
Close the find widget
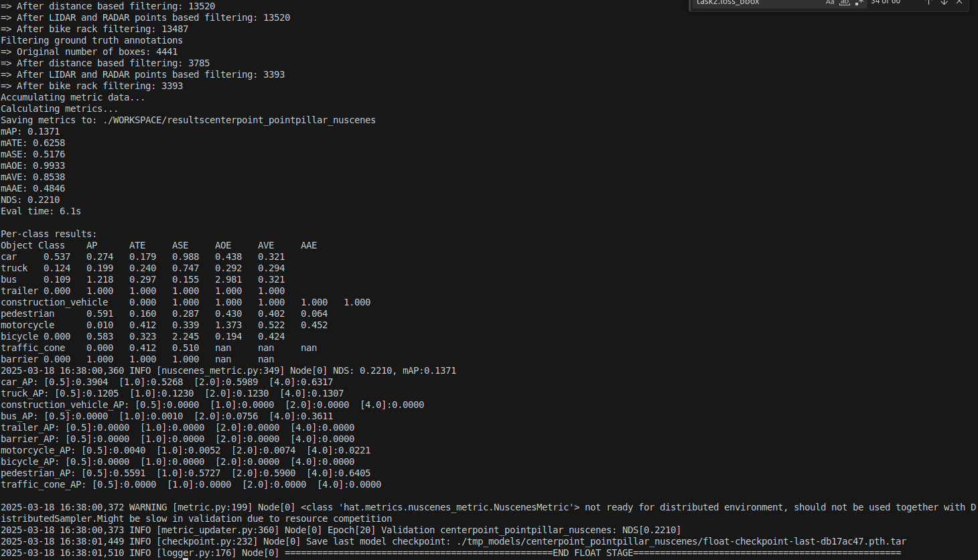coord(959,2)
